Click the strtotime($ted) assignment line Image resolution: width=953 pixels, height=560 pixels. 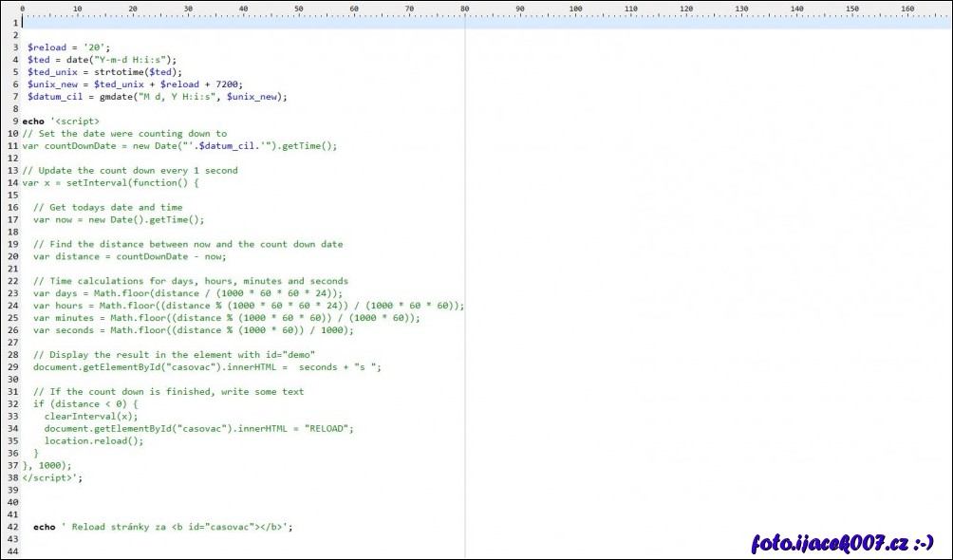click(x=104, y=72)
